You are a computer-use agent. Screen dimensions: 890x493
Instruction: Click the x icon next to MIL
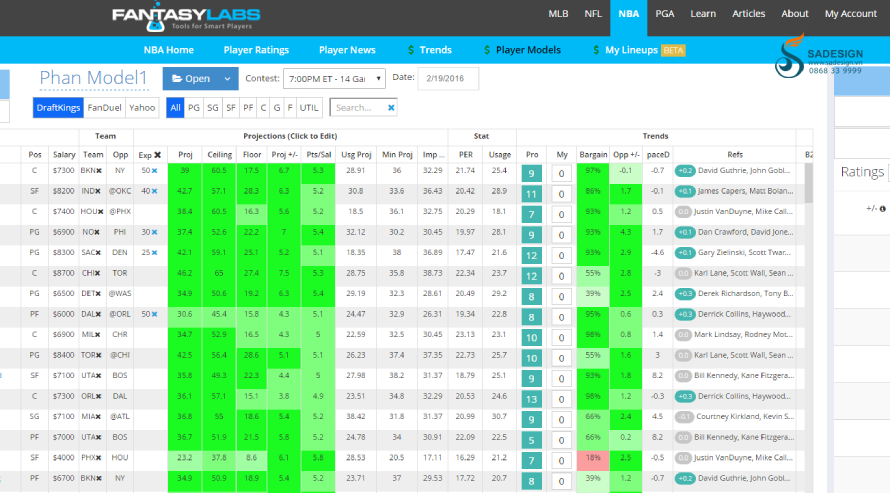pyautogui.click(x=98, y=335)
